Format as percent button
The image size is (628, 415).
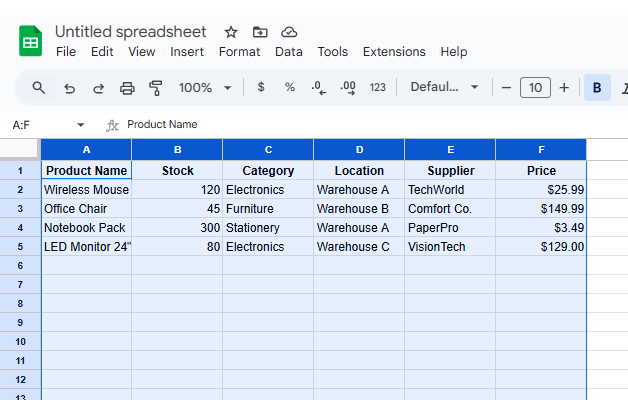[290, 88]
